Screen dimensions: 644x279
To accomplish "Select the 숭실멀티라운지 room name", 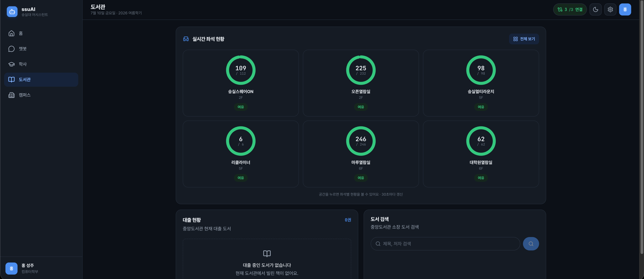I will pos(481,92).
